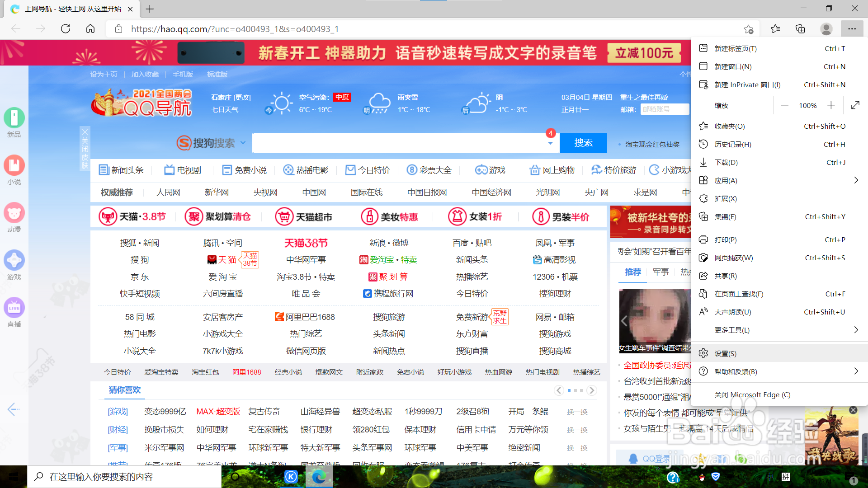Close the floating game ad

coord(853,410)
